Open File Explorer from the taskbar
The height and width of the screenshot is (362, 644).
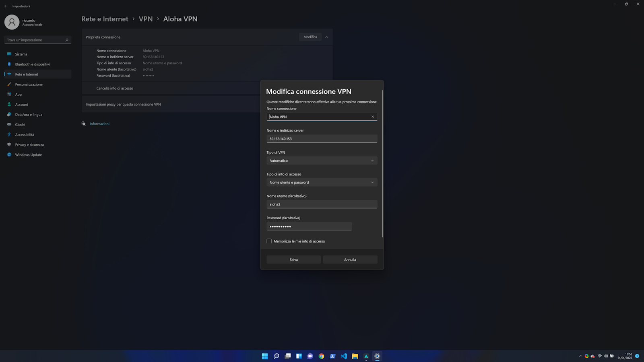pos(355,356)
